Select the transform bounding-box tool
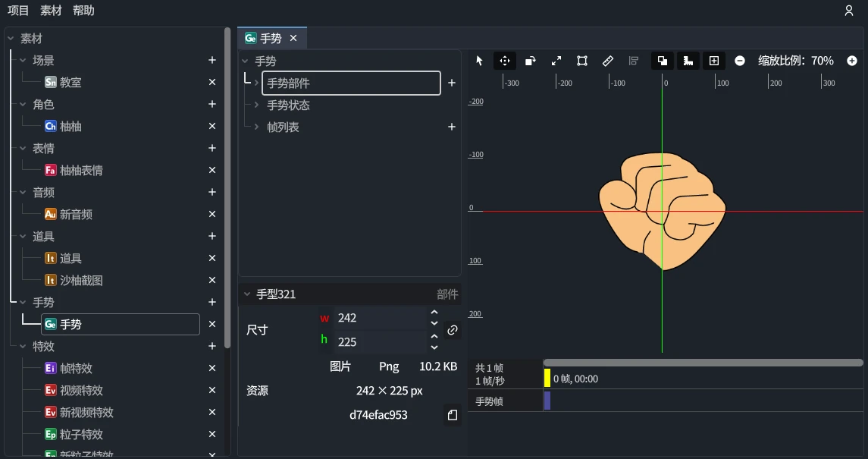This screenshot has width=868, height=459. click(581, 61)
